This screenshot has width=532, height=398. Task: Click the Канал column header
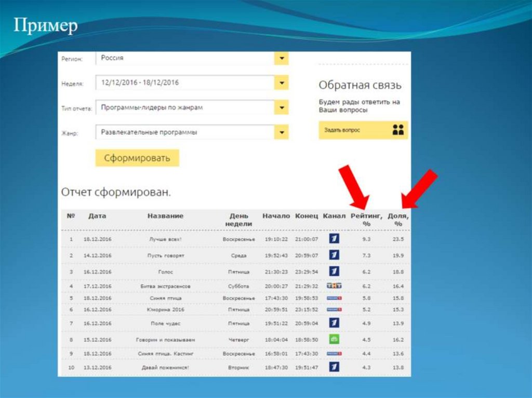(x=334, y=216)
